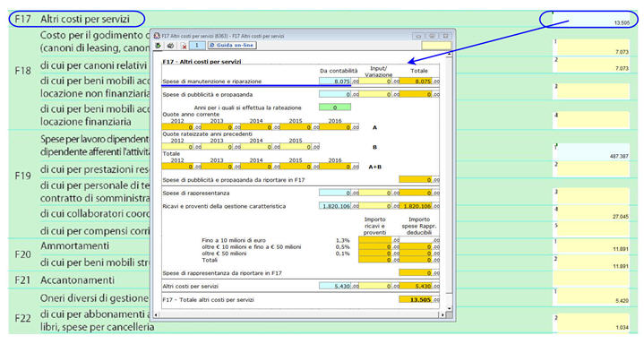Image resolution: width=644 pixels, height=344 pixels.
Task: Click Da contabilità field for Spese di rappresentanza
Action: coord(335,193)
